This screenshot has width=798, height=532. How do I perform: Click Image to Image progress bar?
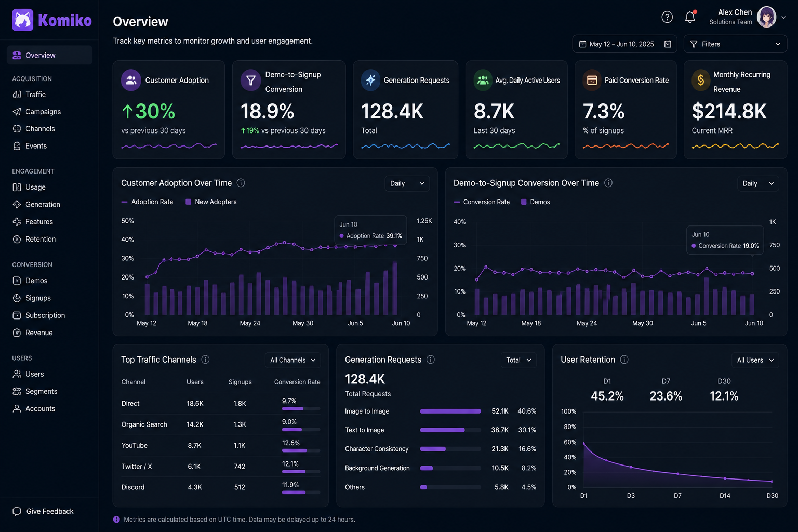[450, 411]
